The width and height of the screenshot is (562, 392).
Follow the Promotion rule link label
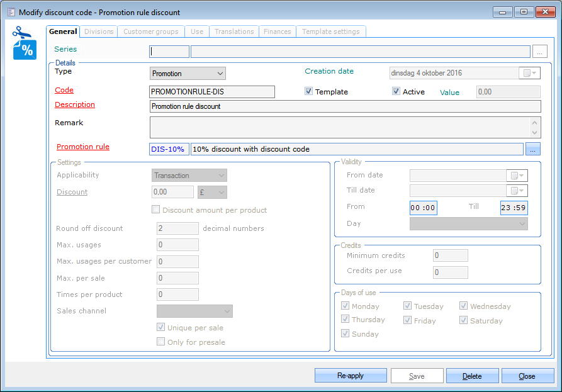(83, 147)
